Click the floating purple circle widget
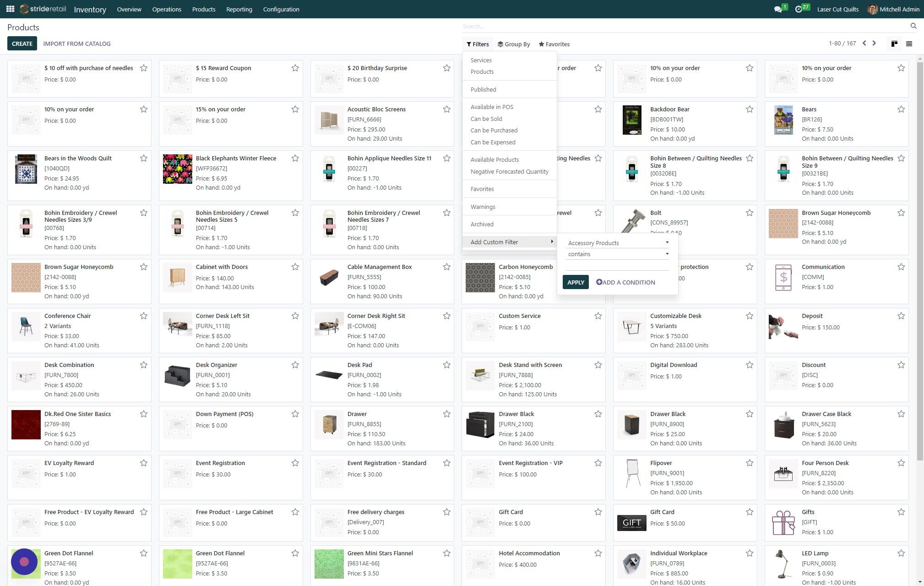This screenshot has height=586, width=924. click(24, 561)
